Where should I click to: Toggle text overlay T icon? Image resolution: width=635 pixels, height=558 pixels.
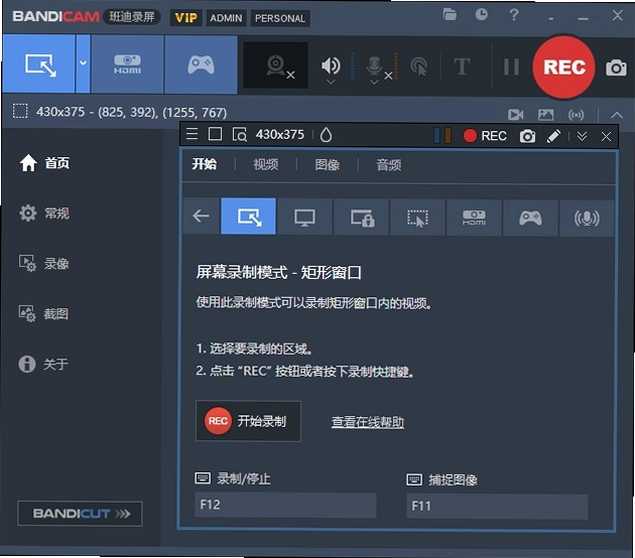[462, 66]
